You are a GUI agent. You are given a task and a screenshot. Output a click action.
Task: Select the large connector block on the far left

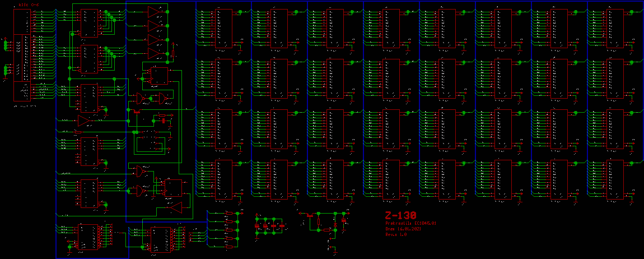pyautogui.click(x=22, y=56)
